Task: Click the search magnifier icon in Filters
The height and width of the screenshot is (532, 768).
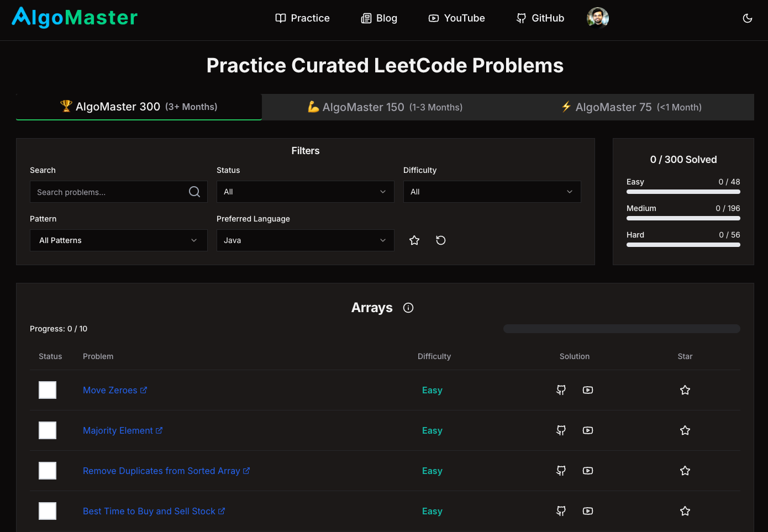Action: [194, 191]
